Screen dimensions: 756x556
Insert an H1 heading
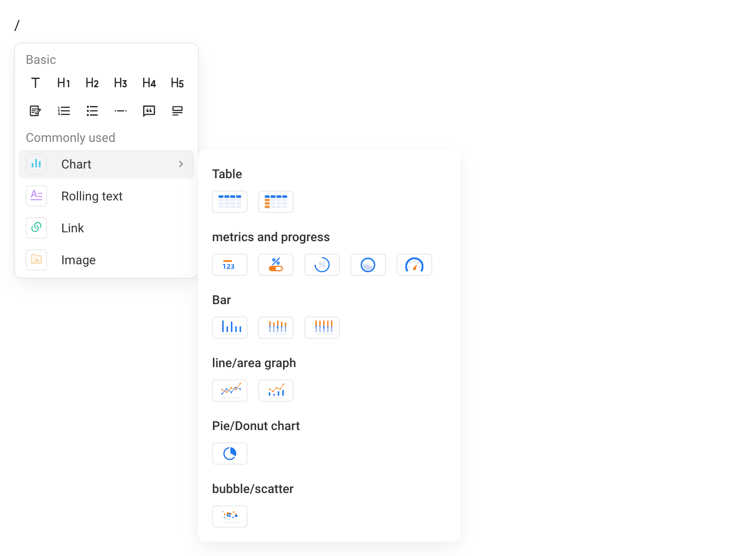click(x=64, y=83)
